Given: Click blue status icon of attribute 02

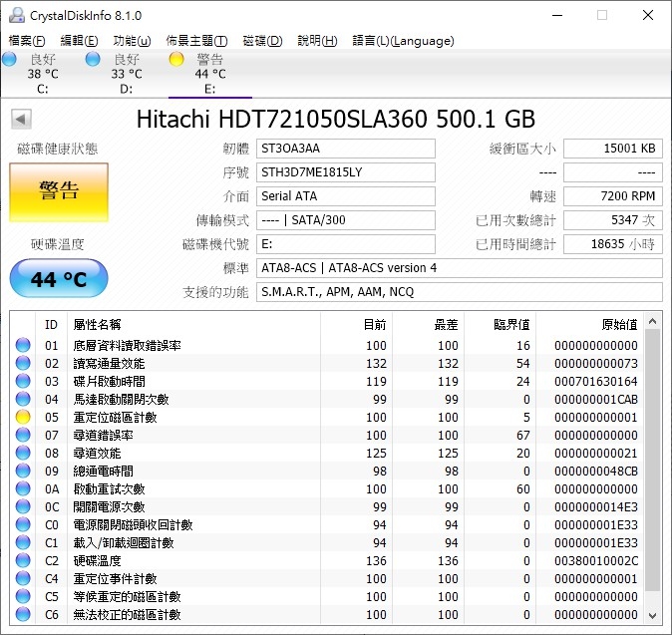Looking at the screenshot, I should (23, 363).
